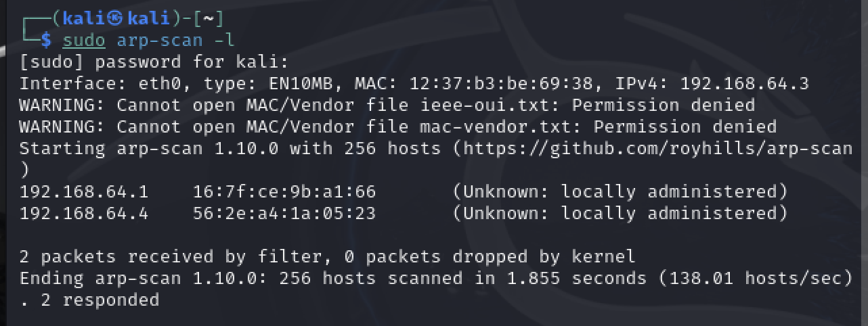Image resolution: width=868 pixels, height=326 pixels.
Task: Select MAC address 56:2e:a4:1a:05:23
Action: pos(284,214)
